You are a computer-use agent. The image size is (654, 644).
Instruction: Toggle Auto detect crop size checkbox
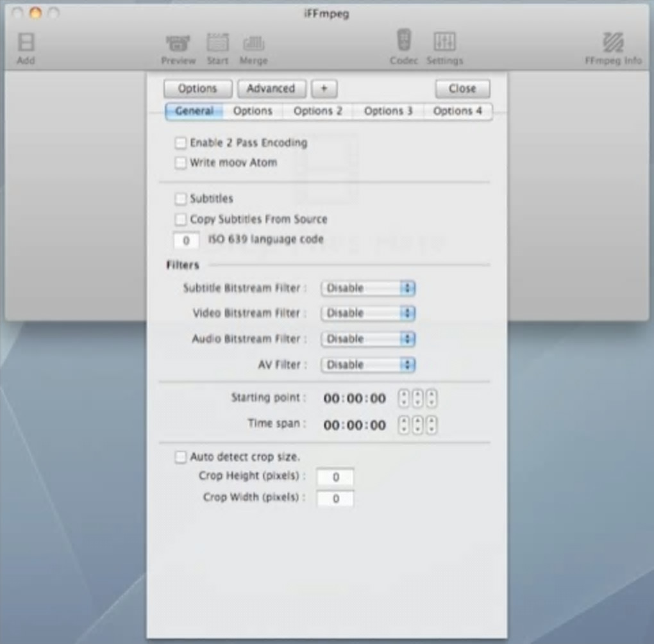pos(181,458)
